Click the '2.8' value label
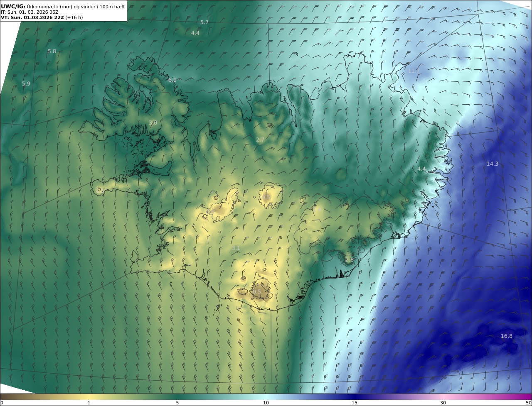 click(349, 259)
